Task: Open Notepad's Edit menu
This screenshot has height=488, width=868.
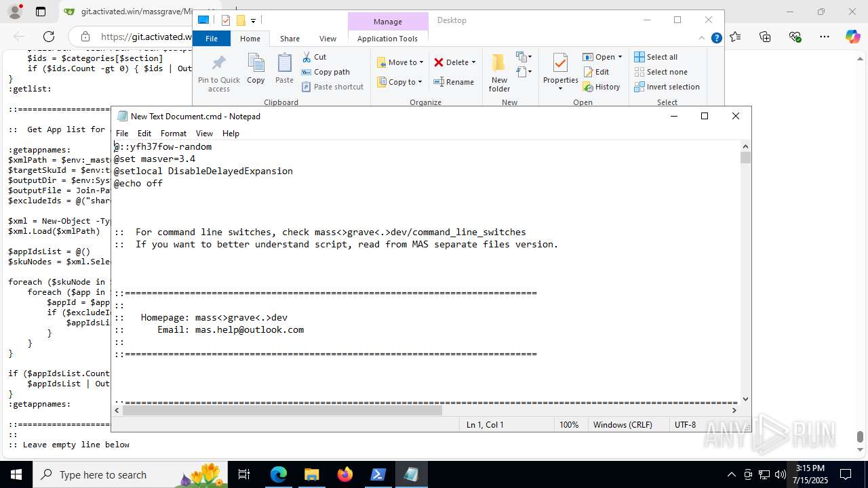Action: pos(144,134)
